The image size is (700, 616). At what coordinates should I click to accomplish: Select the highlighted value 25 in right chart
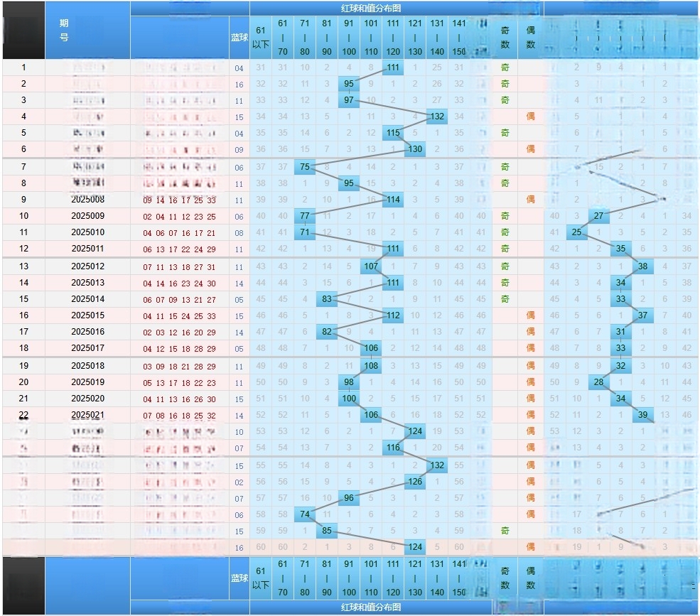(576, 232)
